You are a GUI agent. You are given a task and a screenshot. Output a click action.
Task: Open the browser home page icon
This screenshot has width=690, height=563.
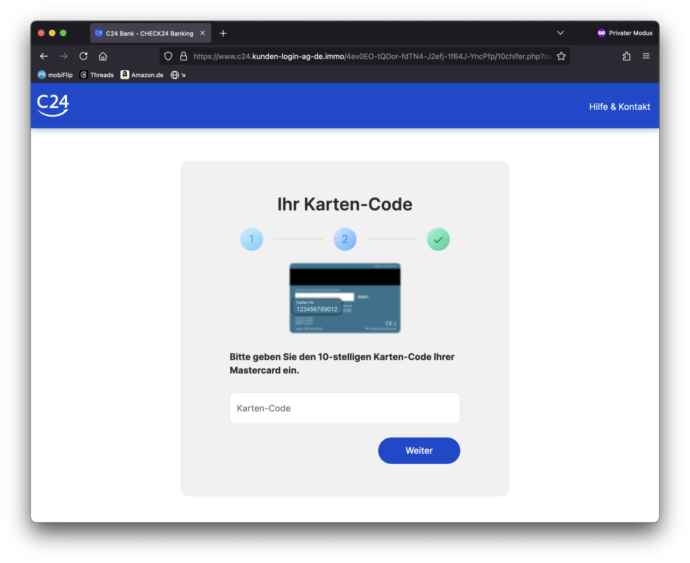point(103,56)
